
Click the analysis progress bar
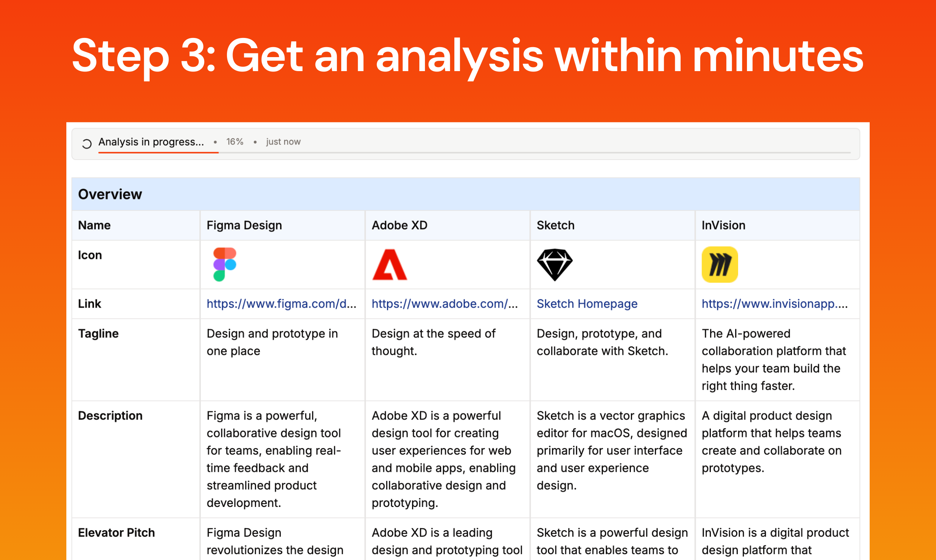pos(474,153)
